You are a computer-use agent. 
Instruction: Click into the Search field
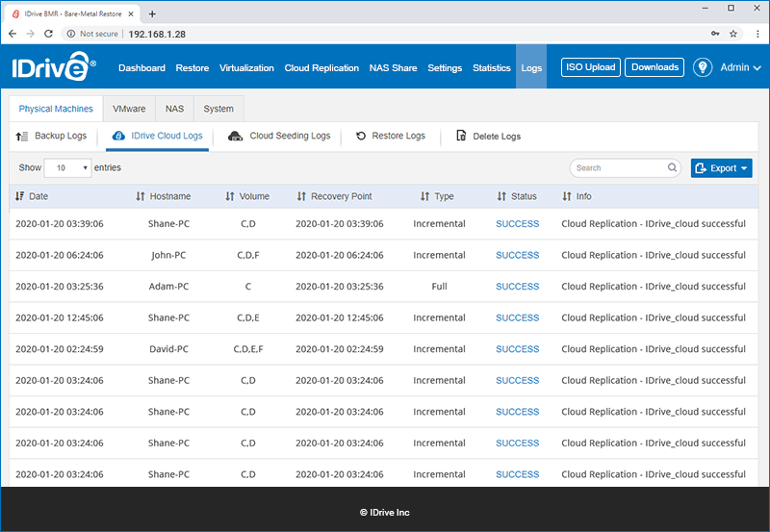625,167
